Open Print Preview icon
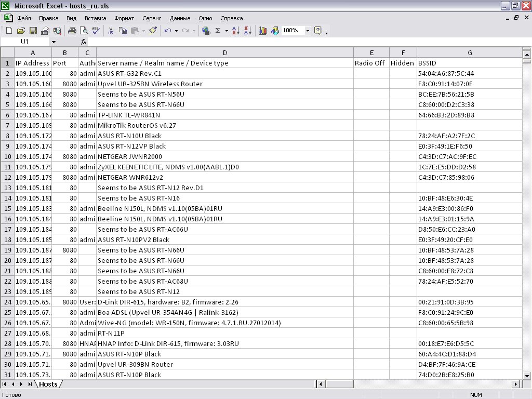The height and width of the screenshot is (399, 532). [x=84, y=31]
